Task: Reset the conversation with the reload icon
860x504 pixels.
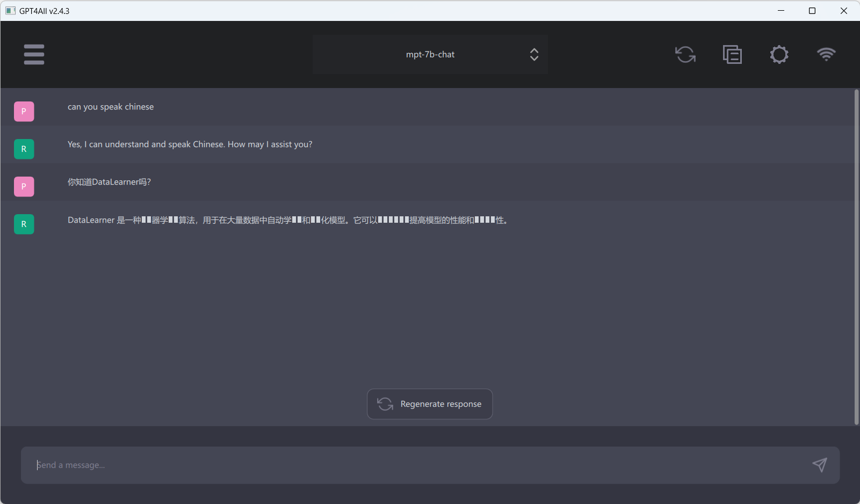Action: (685, 54)
